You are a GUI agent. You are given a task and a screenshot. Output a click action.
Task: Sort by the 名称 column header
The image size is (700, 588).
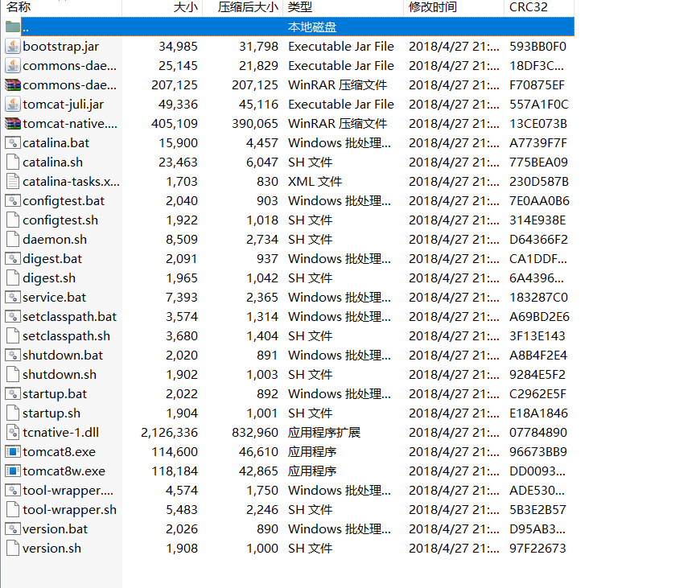(61, 7)
